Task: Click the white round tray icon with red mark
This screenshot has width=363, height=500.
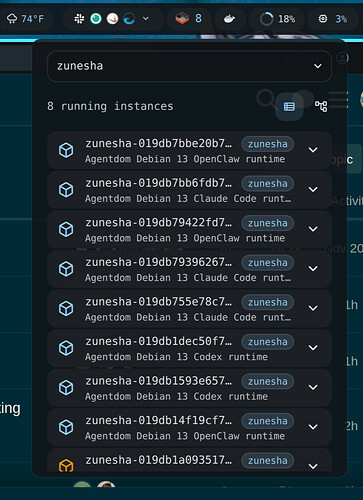Action: click(x=113, y=19)
